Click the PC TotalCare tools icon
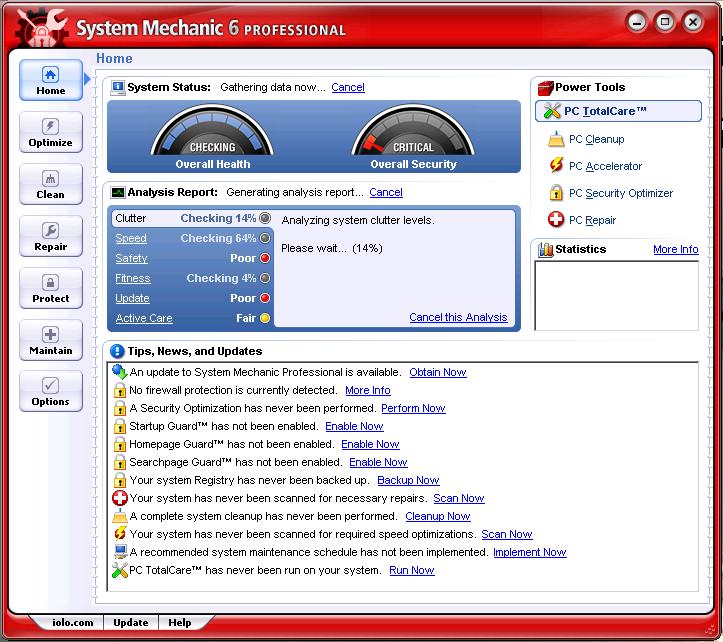Viewport: 723px width, 642px height. (x=552, y=111)
